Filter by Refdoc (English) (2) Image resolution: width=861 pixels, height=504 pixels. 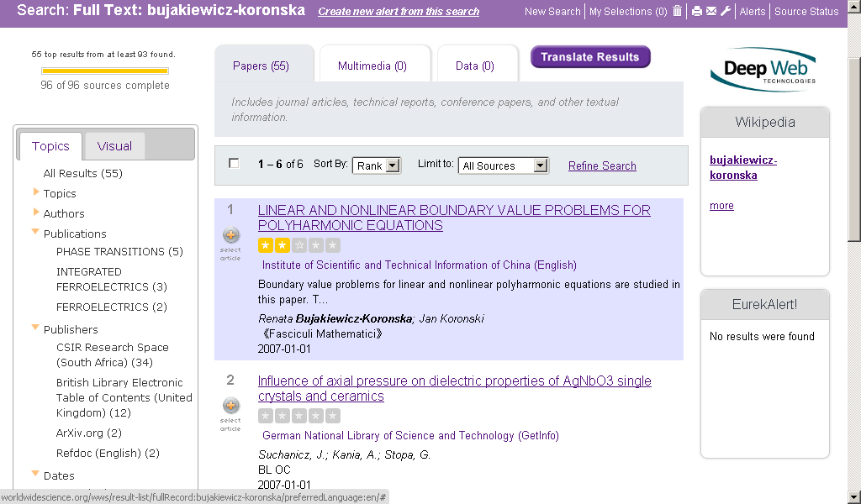pos(108,454)
